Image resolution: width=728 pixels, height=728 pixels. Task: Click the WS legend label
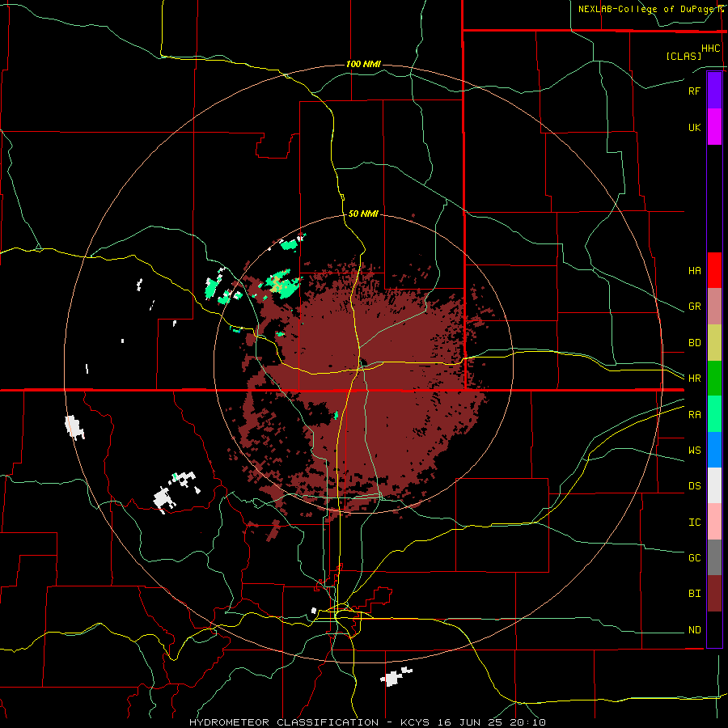click(694, 451)
